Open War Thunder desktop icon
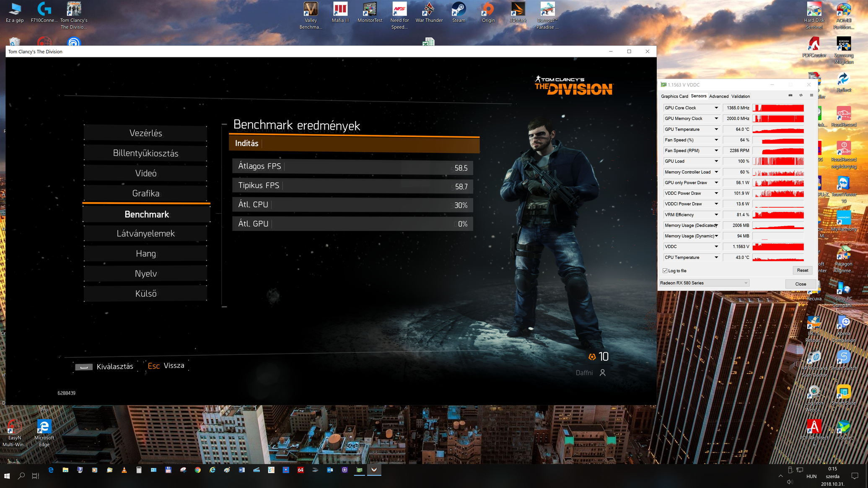This screenshot has width=868, height=488. (x=429, y=12)
